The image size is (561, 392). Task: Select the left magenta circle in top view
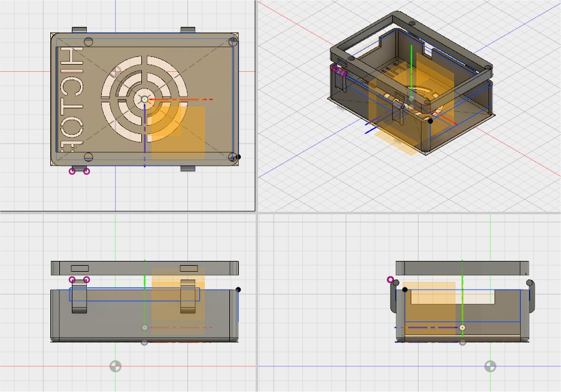pyautogui.click(x=72, y=171)
